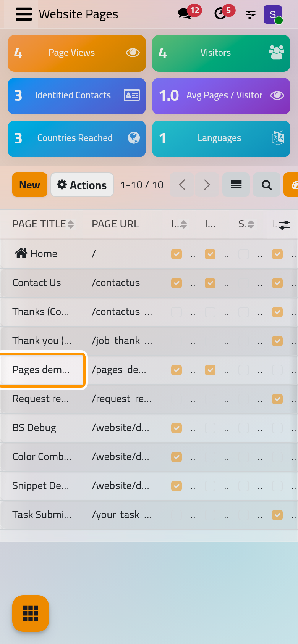The image size is (298, 644).
Task: Open the orange apps grid button
Action: pyautogui.click(x=31, y=613)
